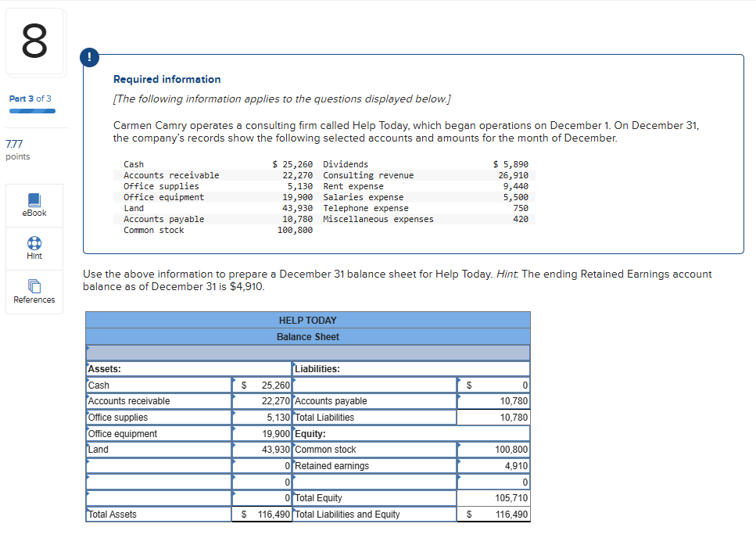
Task: Open blank asset account cell directly below Land
Action: tap(159, 466)
